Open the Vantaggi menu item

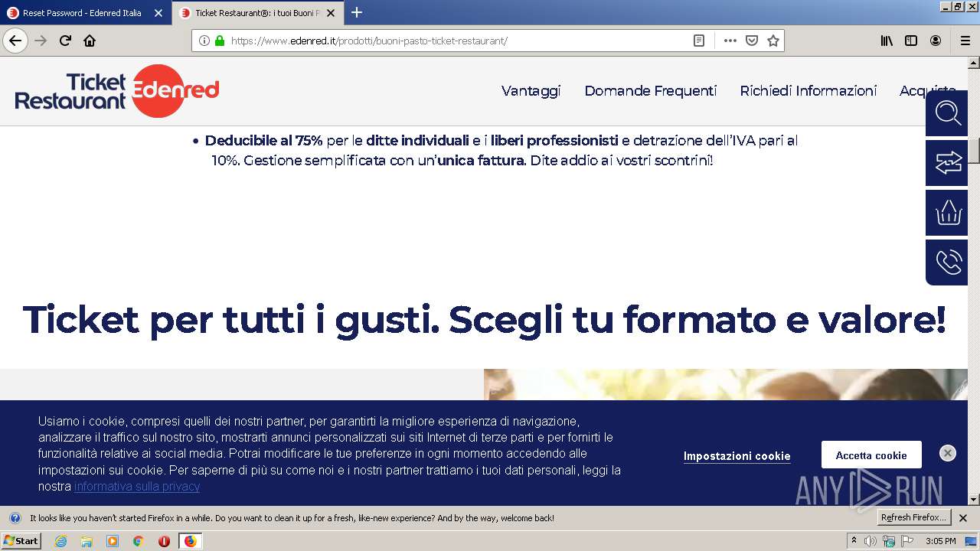(x=531, y=91)
